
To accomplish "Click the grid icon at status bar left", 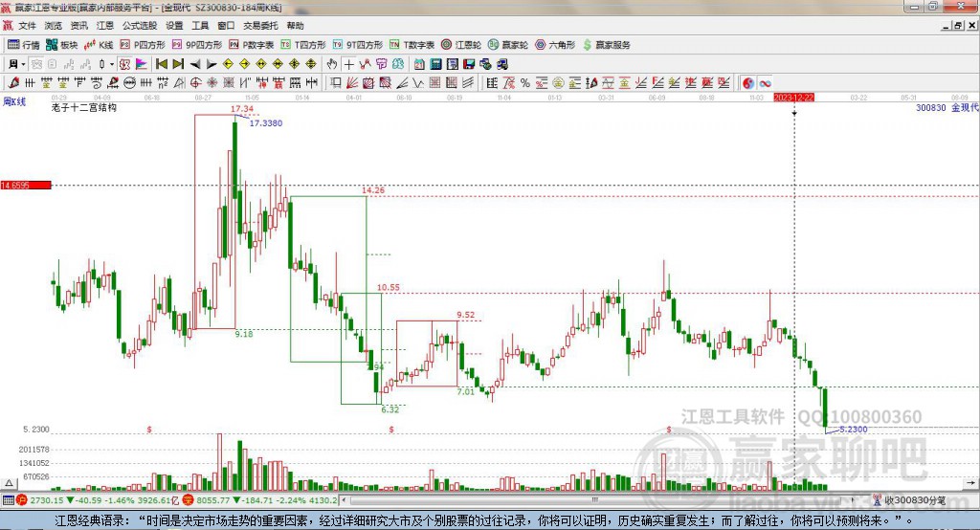I will point(8,500).
